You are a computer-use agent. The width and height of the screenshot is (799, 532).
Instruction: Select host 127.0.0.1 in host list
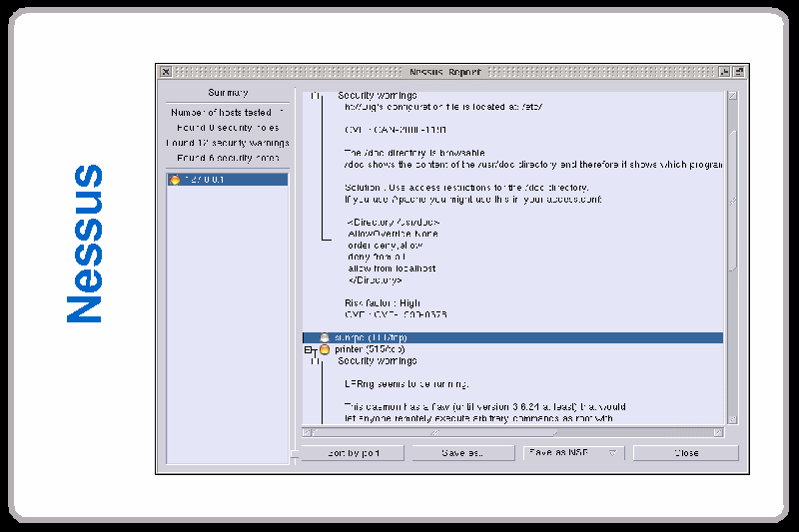click(x=228, y=180)
